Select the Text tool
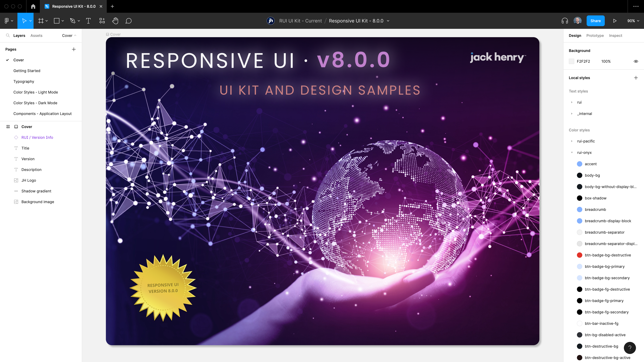Viewport: 644px width, 362px height. click(x=88, y=21)
